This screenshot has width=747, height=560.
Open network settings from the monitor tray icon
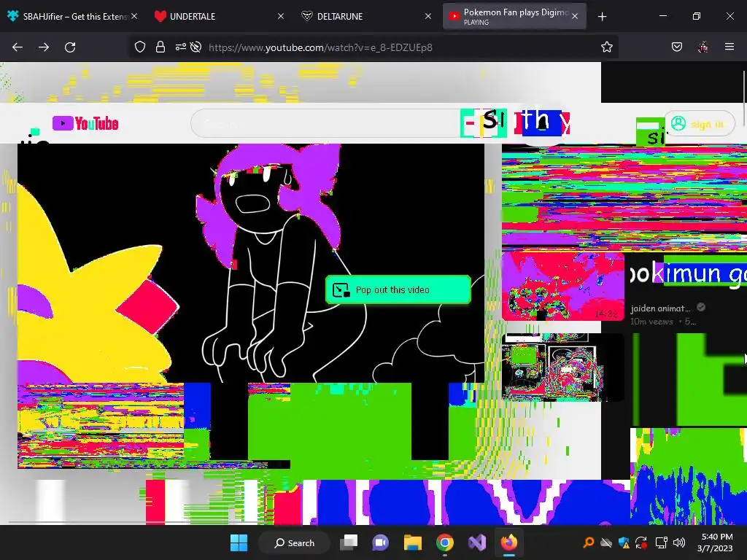661,542
